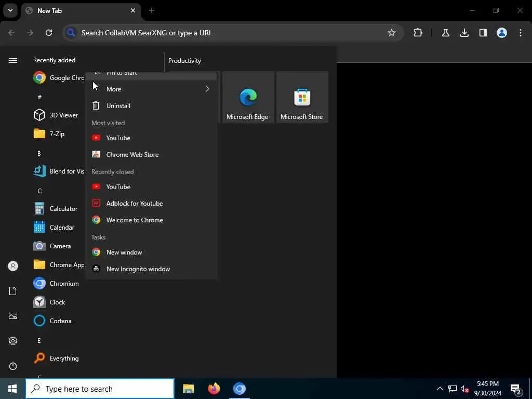Open the Extensions puzzle icon
Viewport: 532px width, 399px height.
pyautogui.click(x=418, y=33)
